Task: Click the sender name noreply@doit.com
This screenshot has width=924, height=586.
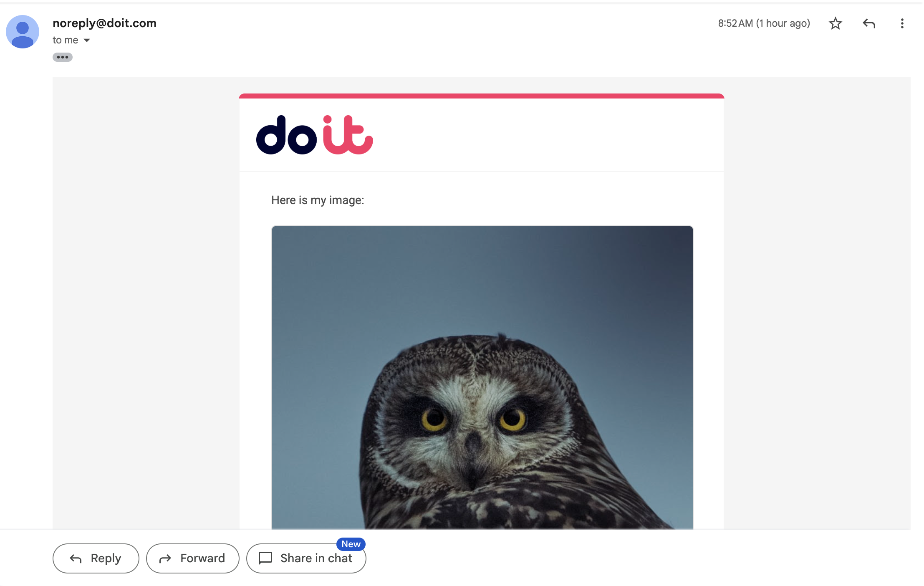Action: tap(104, 23)
